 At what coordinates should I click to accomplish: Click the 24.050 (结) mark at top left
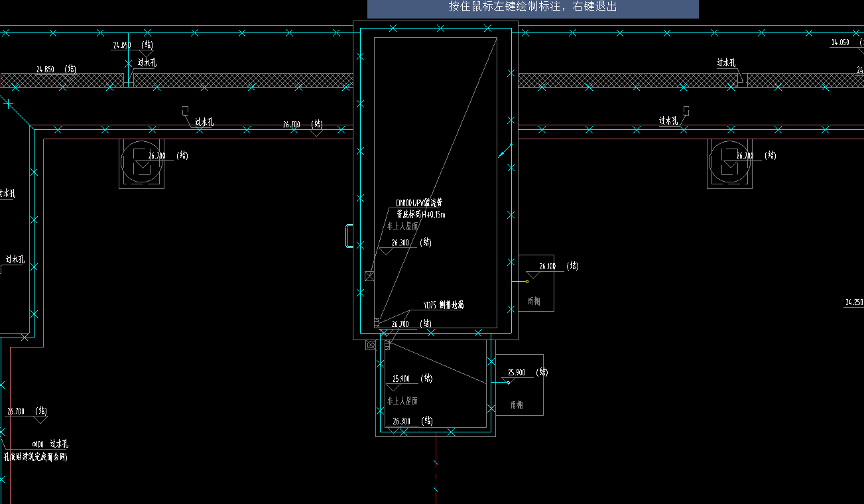(x=134, y=45)
